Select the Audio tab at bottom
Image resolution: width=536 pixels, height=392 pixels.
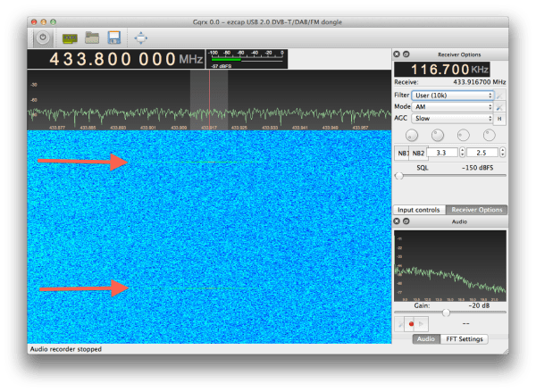tap(426, 339)
